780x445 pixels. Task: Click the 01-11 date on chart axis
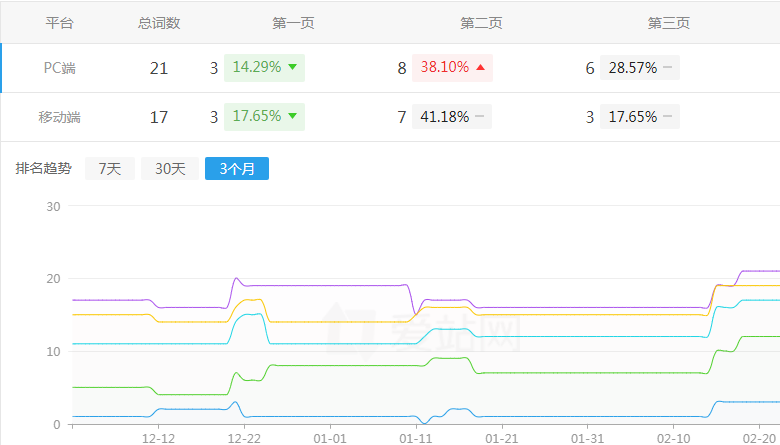(416, 438)
